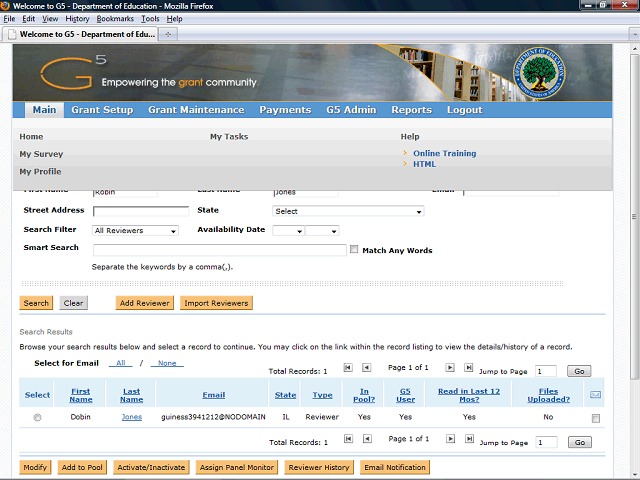Go to first page in top pagination

click(348, 367)
